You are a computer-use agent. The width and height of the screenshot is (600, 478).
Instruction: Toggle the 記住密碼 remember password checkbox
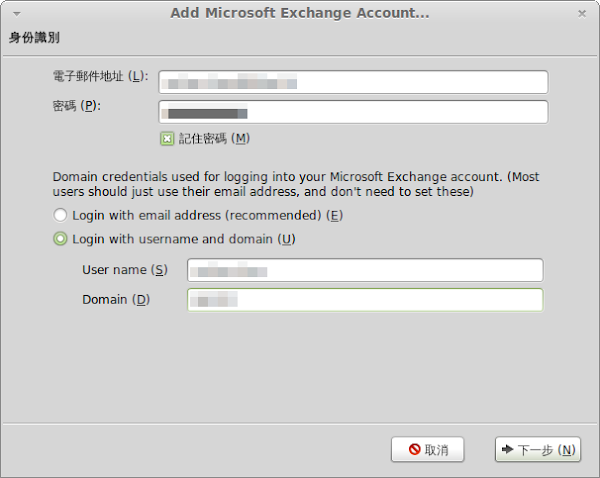[x=167, y=139]
